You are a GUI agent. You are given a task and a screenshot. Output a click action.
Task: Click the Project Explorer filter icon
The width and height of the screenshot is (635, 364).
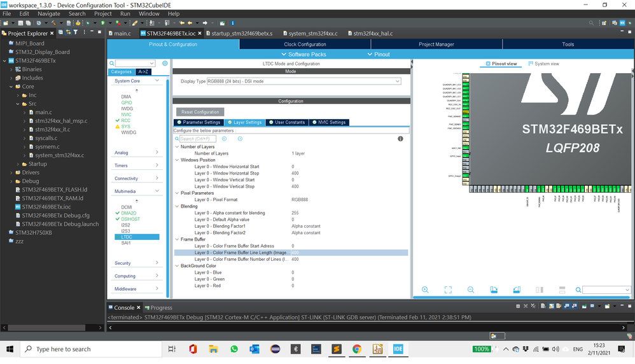[75, 32]
